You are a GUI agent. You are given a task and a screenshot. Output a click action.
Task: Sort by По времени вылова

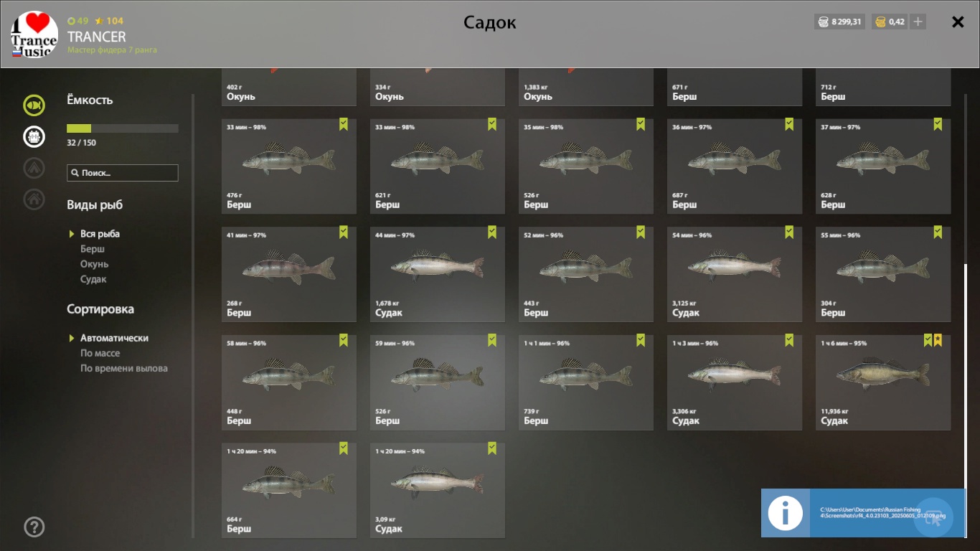point(123,368)
